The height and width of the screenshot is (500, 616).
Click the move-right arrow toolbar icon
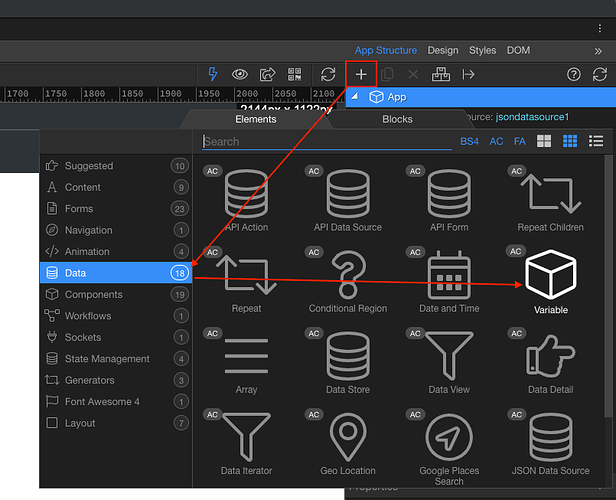[x=468, y=74]
